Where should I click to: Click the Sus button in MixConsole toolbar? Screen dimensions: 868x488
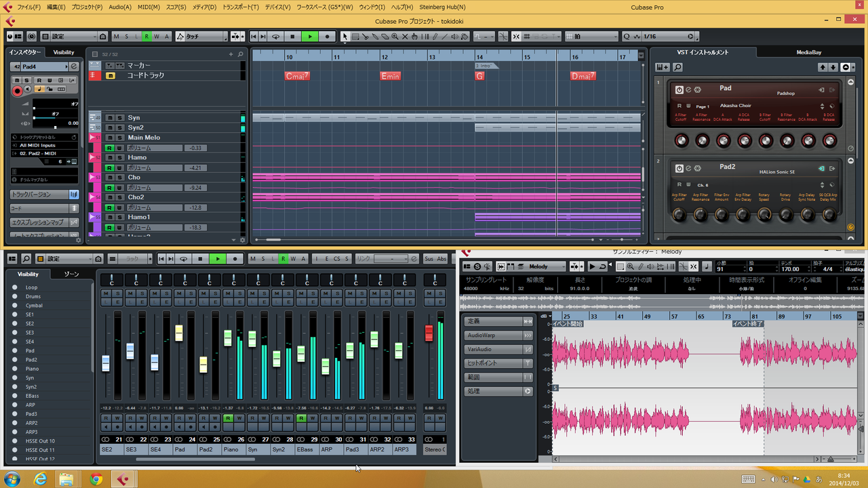tap(429, 259)
